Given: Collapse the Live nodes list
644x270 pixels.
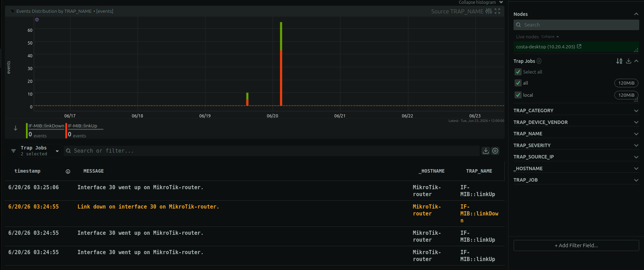Looking at the screenshot, I should [x=550, y=37].
